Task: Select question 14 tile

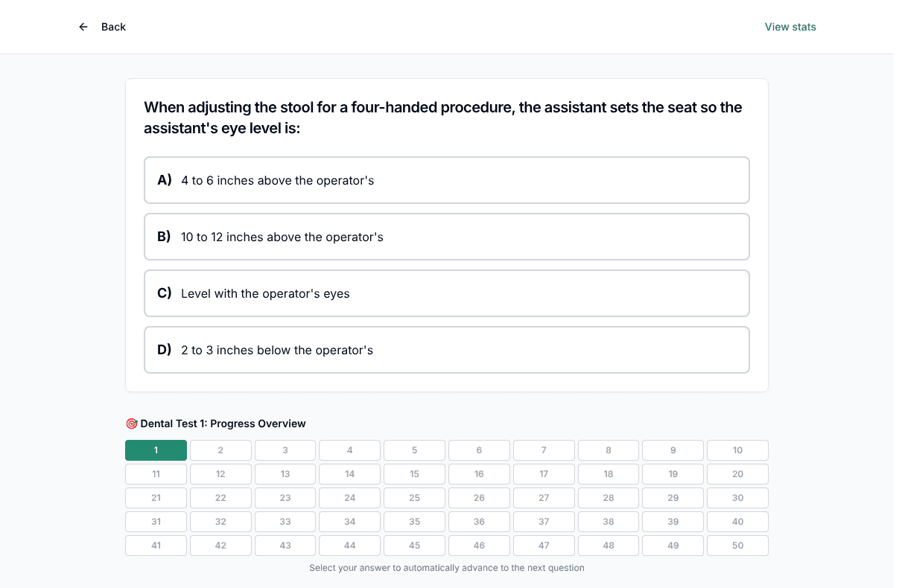Action: pyautogui.click(x=350, y=474)
